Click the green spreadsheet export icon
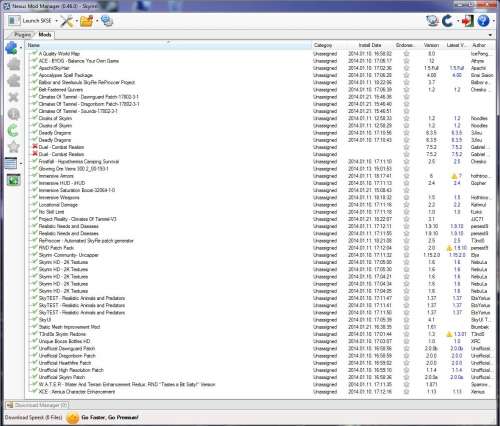This screenshot has width=500, height=426. tap(13, 180)
